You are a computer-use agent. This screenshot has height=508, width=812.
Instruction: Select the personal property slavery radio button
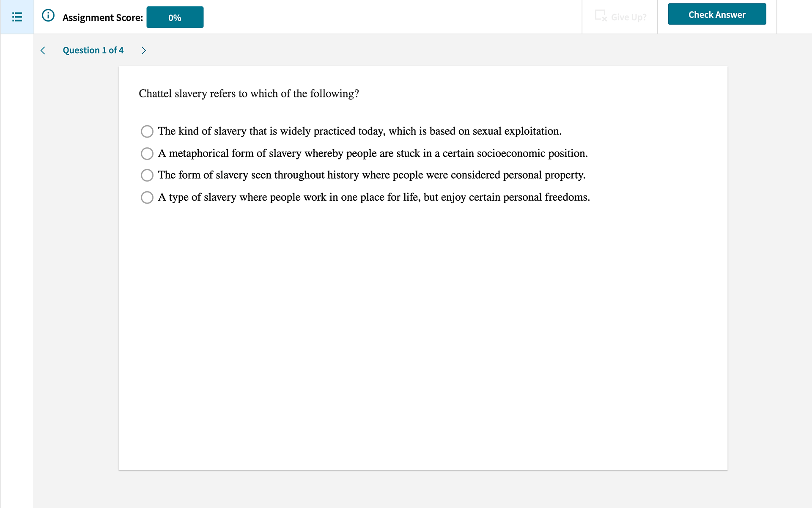(x=147, y=175)
